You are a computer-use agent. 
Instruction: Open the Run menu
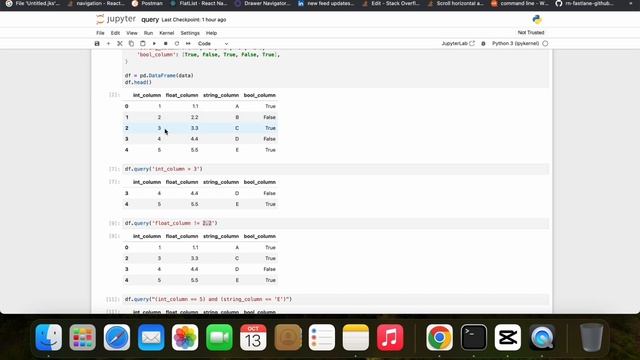point(148,33)
